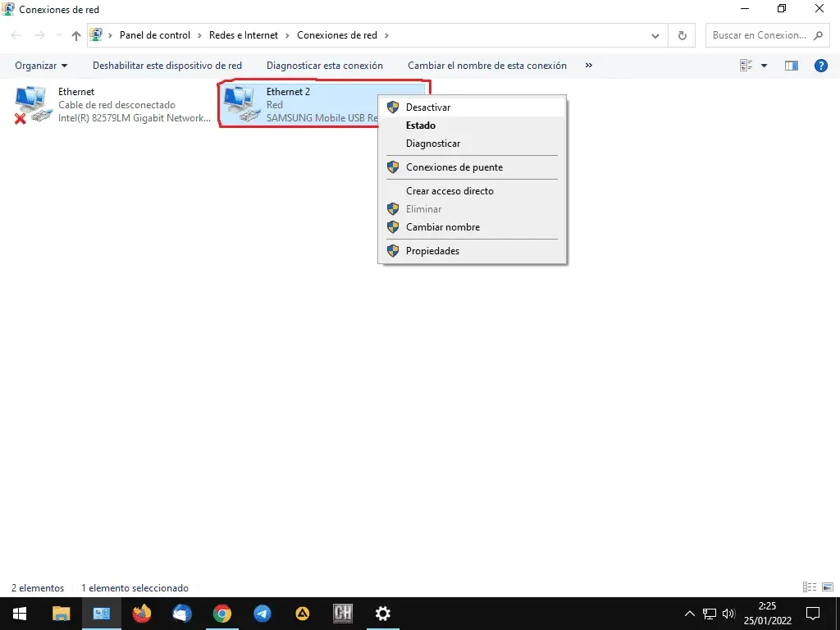Expand chevron after Panel de control

coord(199,35)
